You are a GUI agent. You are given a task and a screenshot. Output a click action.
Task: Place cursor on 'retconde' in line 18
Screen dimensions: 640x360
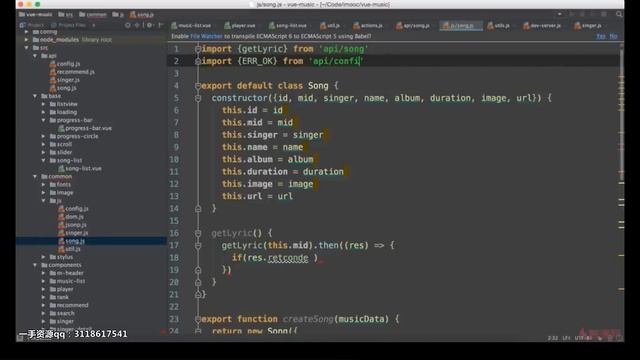click(x=288, y=258)
